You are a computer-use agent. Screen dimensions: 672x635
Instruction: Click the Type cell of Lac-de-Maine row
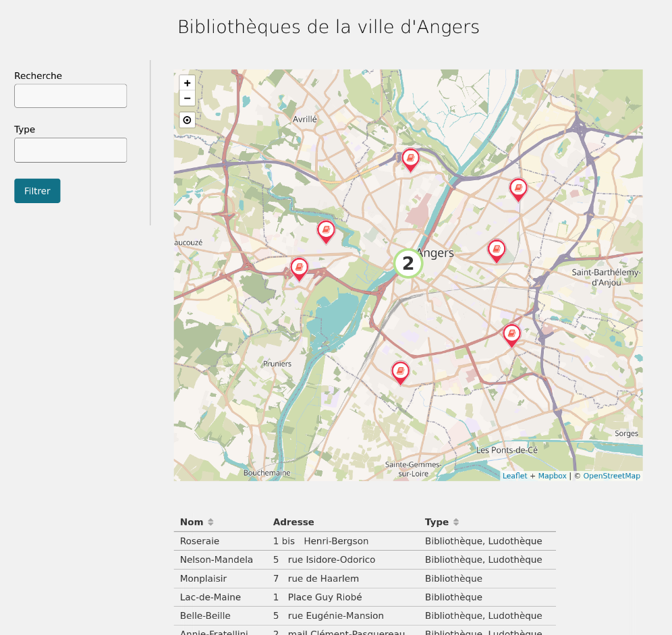pyautogui.click(x=453, y=597)
